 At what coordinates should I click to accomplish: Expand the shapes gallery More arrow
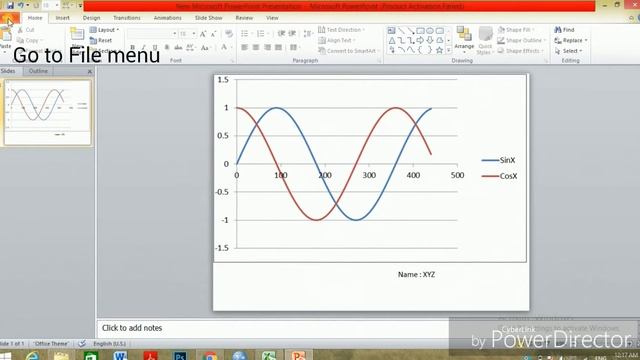[449, 50]
